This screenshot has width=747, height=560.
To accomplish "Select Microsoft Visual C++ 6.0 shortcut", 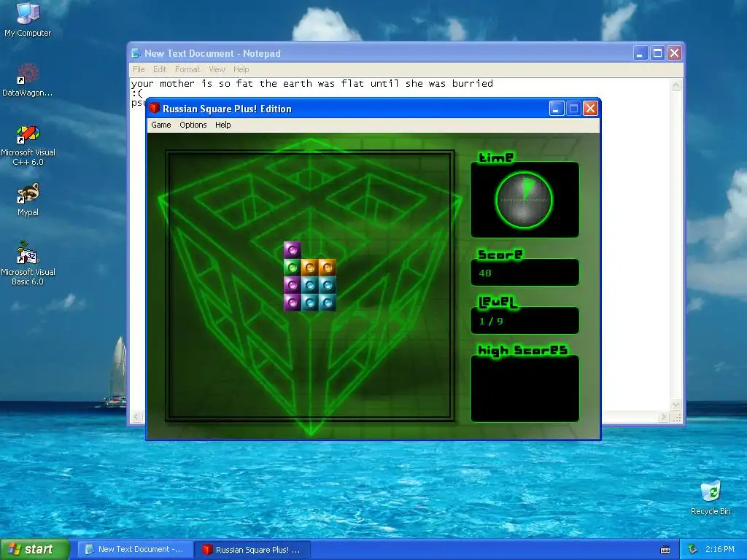I will click(28, 145).
